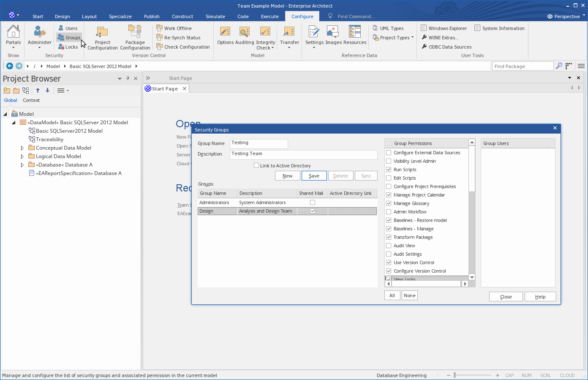The image size is (588, 380).
Task: Click the Group Name text field
Action: point(259,143)
